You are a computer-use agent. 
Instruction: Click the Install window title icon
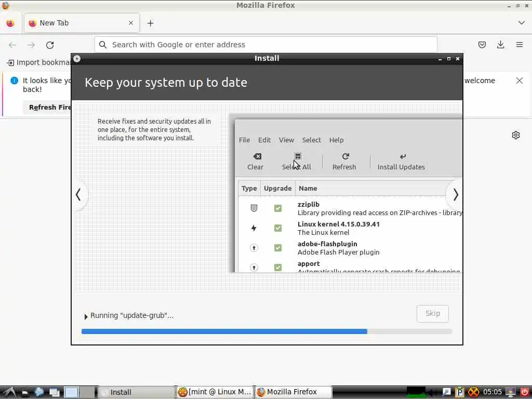[77, 59]
